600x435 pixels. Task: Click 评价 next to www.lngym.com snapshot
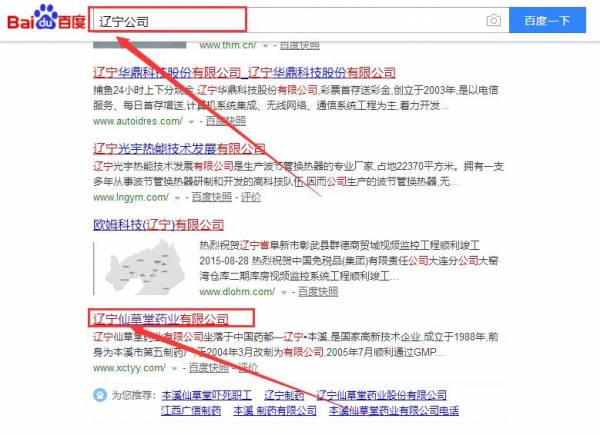click(x=251, y=197)
